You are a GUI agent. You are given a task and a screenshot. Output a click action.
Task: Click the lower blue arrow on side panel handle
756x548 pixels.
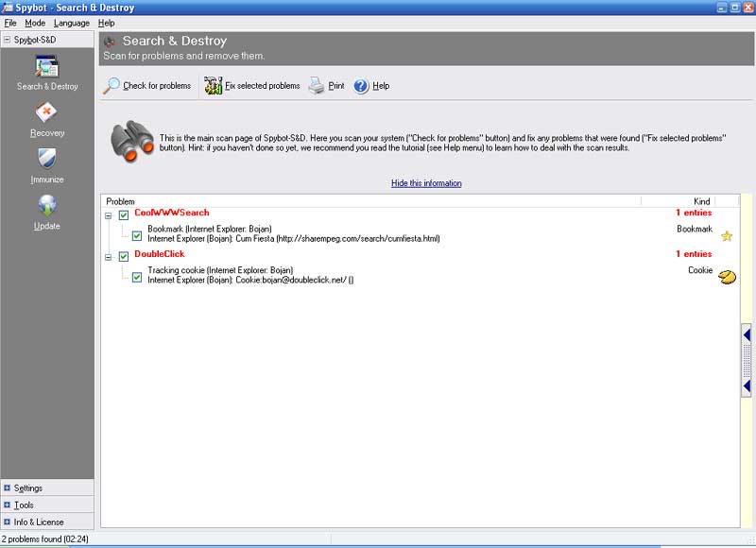click(x=747, y=386)
